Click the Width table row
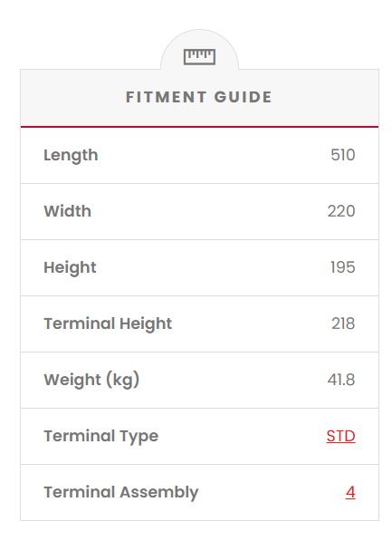 pos(199,211)
